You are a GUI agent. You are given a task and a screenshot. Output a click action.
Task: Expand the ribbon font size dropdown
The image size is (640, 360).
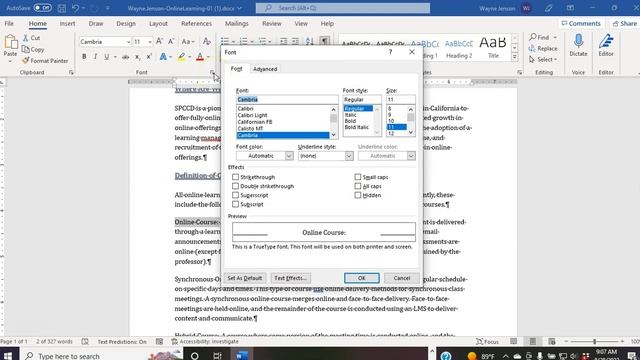pyautogui.click(x=150, y=42)
